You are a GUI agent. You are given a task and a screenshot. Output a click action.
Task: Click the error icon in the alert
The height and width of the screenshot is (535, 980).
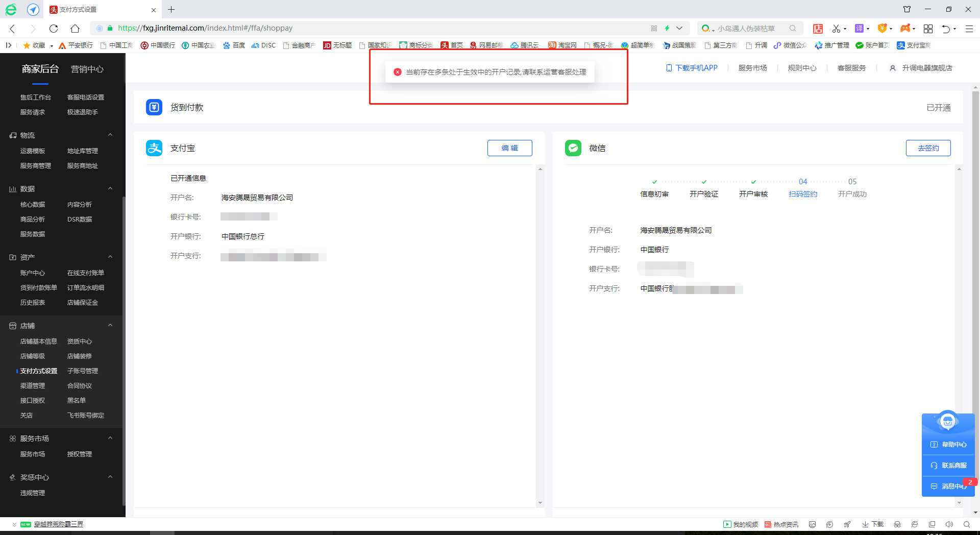pos(398,72)
